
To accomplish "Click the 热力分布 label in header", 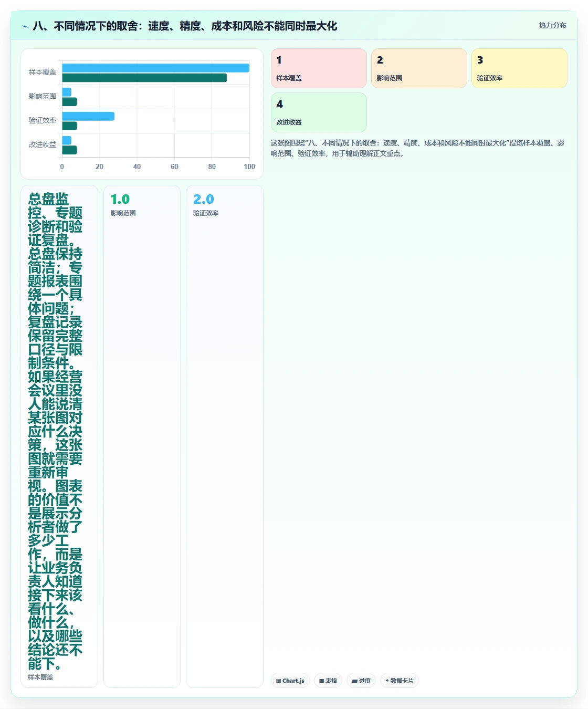I will [x=552, y=25].
